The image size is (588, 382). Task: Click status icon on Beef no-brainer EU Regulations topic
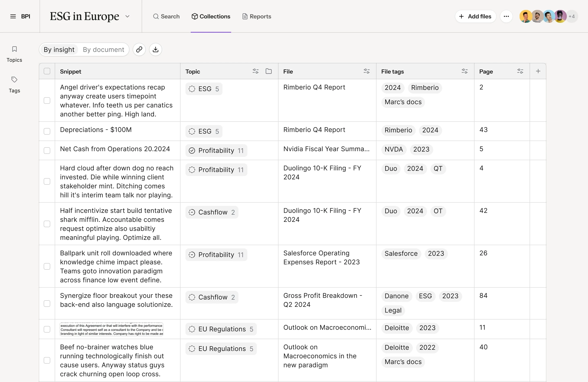pyautogui.click(x=192, y=349)
